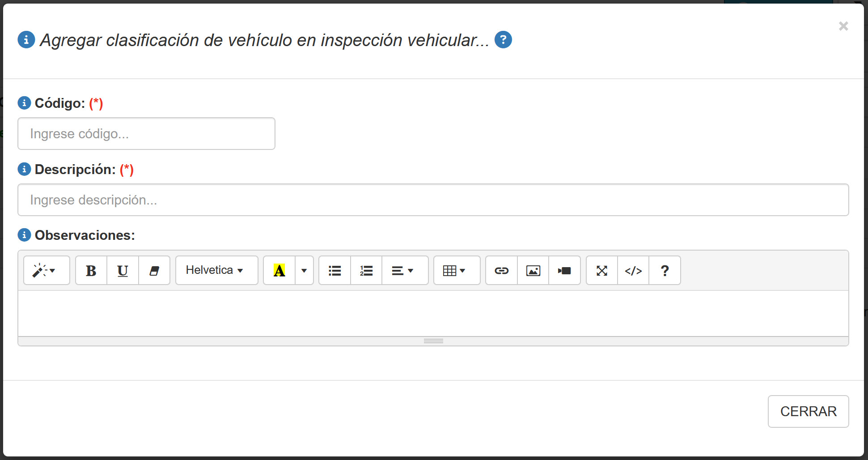Insert an ordered numbered list

click(x=366, y=270)
